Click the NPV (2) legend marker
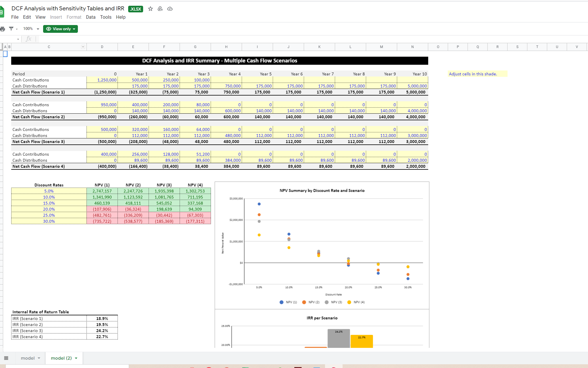The width and height of the screenshot is (588, 368). pyautogui.click(x=304, y=302)
